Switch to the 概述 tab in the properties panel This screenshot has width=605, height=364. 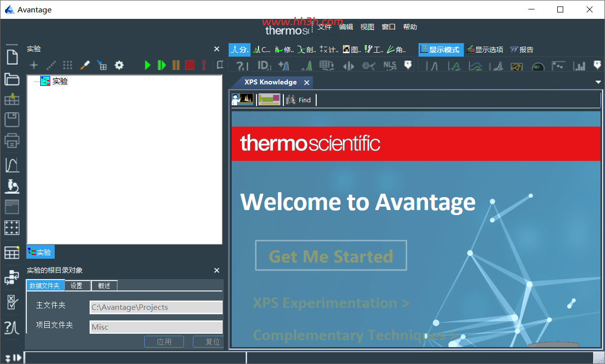coord(104,286)
